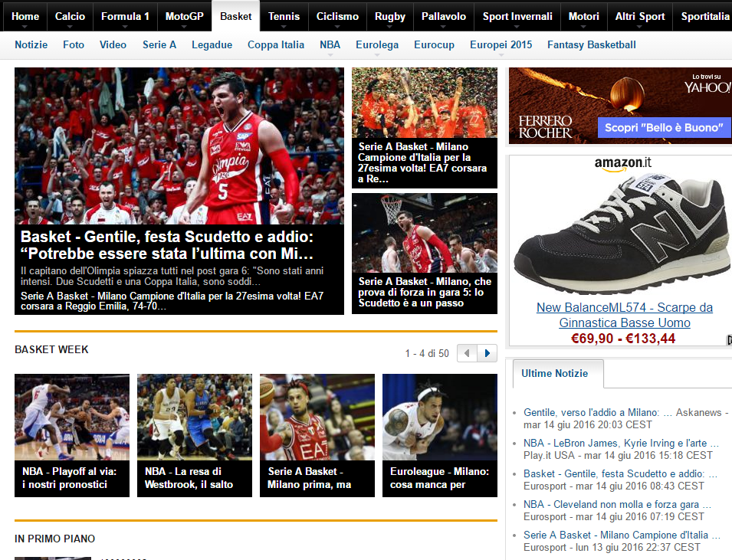Open the Legadue submenu link

point(212,44)
